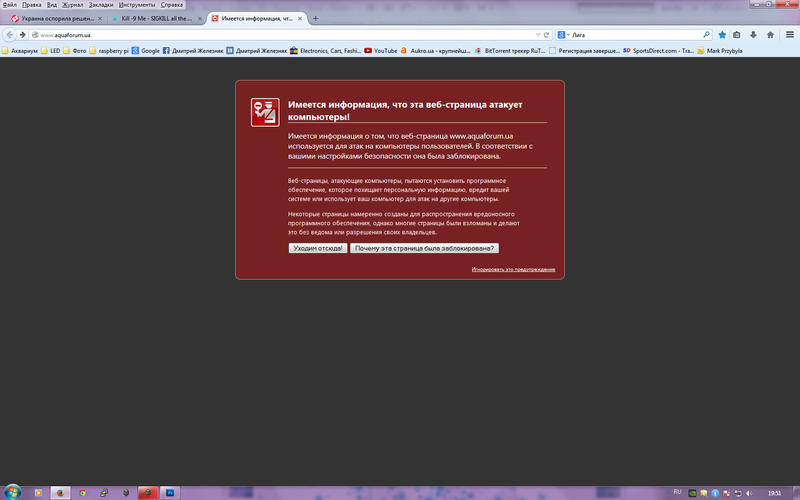Click the address bar showing www.aquaforum.ua

(x=280, y=34)
